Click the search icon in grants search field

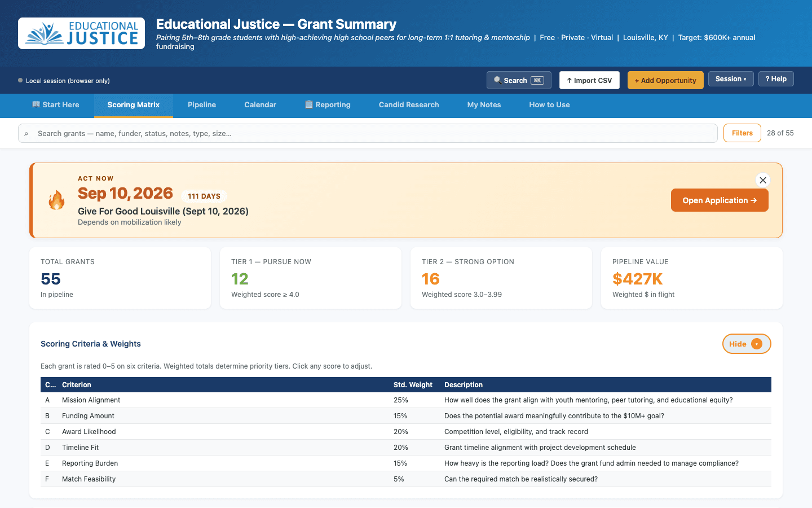point(26,134)
